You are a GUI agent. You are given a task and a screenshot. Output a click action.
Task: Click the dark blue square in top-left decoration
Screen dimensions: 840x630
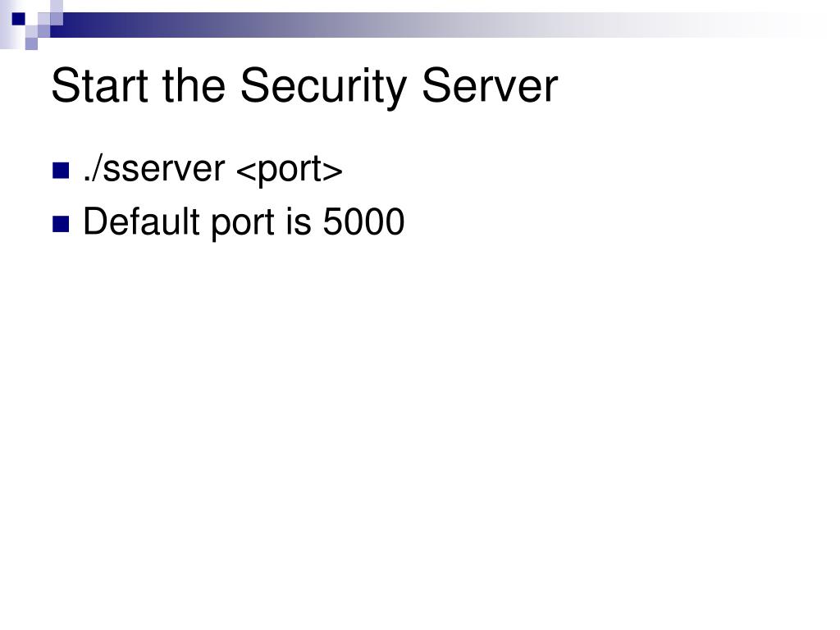pos(19,20)
